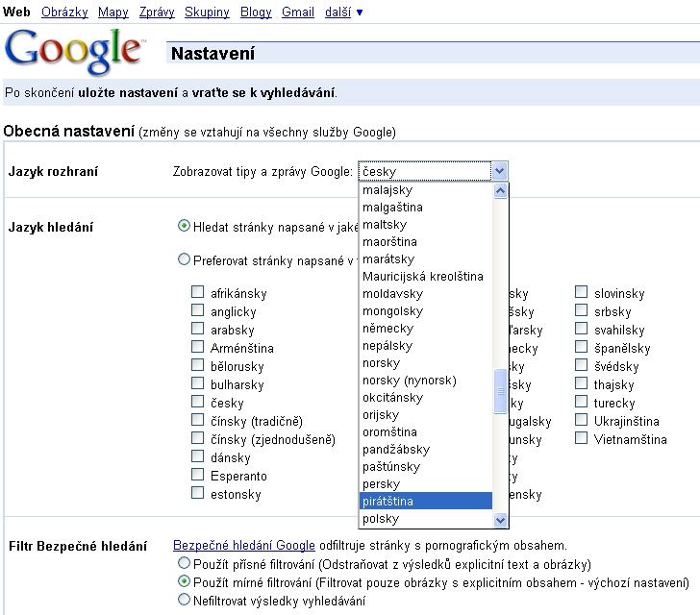Image resolution: width=700 pixels, height=615 pixels.
Task: Select Preferovat stránky napsané radio button
Action: [184, 259]
